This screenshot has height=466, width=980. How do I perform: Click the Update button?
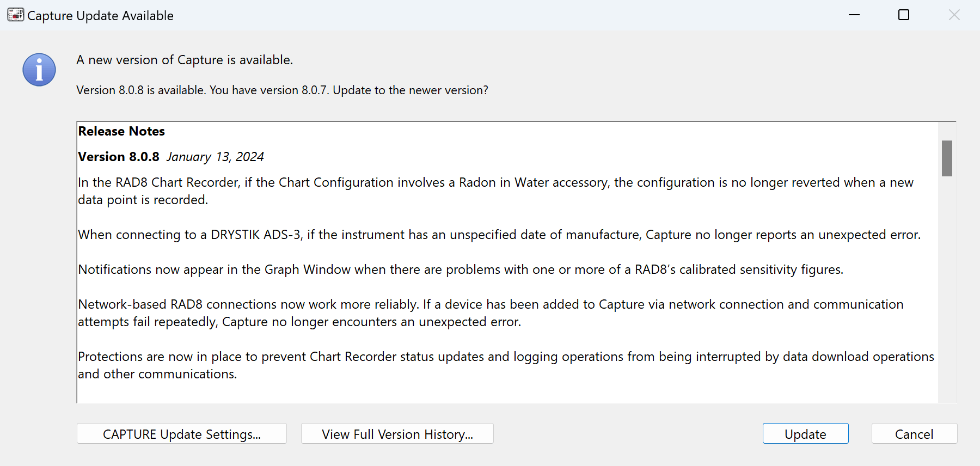(805, 434)
